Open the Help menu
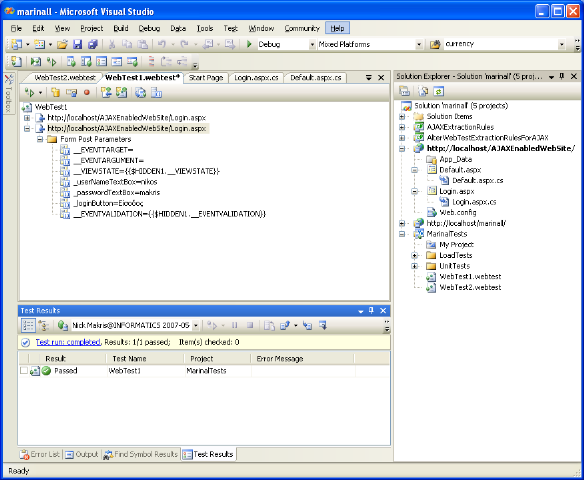 [x=337, y=28]
